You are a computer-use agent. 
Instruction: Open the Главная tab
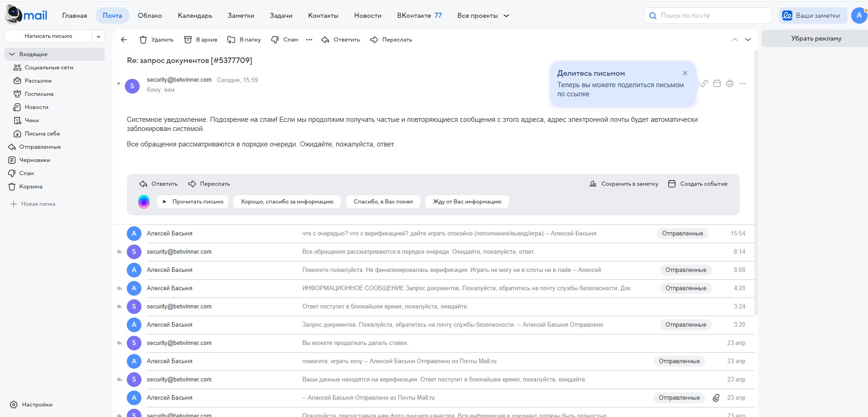[x=74, y=16]
